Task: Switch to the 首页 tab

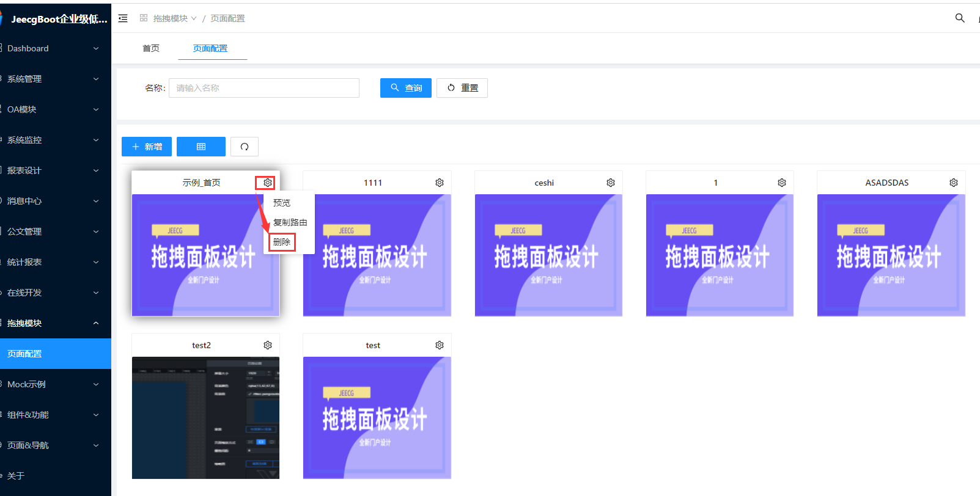Action: click(151, 48)
